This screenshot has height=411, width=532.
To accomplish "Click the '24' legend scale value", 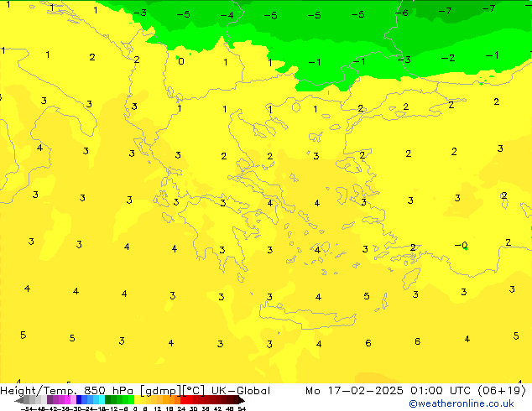I will tap(181, 408).
